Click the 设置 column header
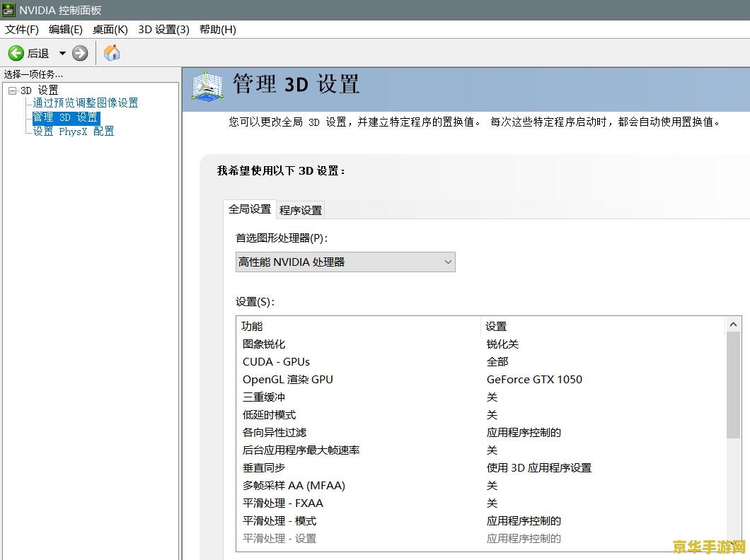The height and width of the screenshot is (560, 750). pos(603,327)
